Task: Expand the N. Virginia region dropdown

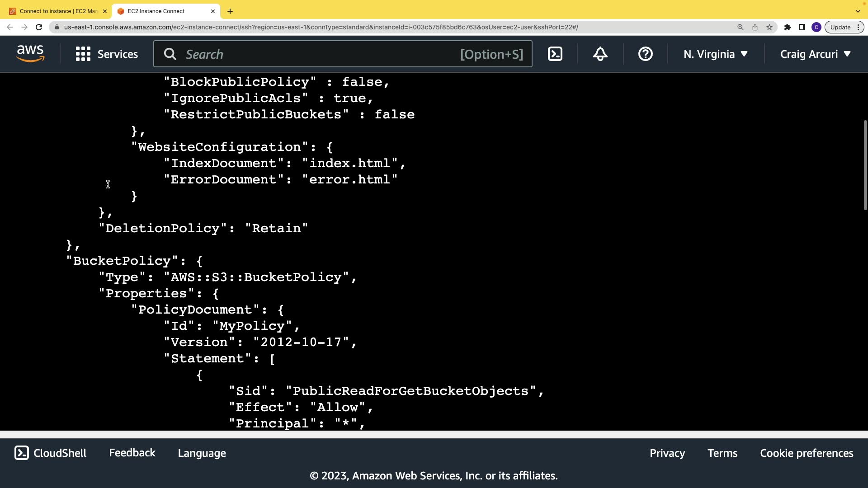Action: coord(716,54)
